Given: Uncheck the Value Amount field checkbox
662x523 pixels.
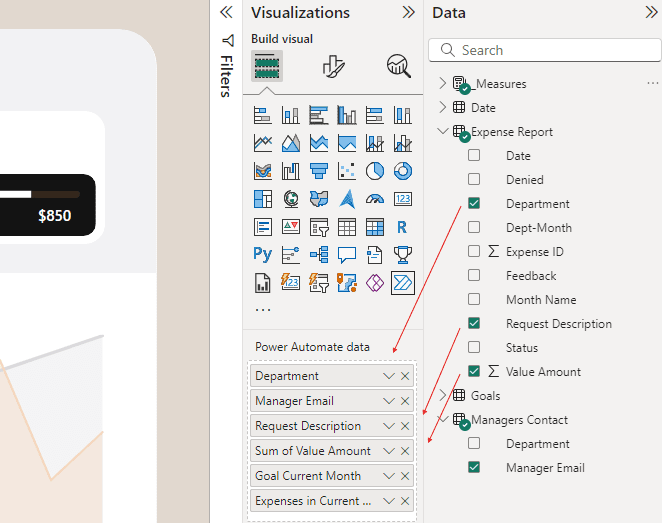Looking at the screenshot, I should pyautogui.click(x=474, y=371).
